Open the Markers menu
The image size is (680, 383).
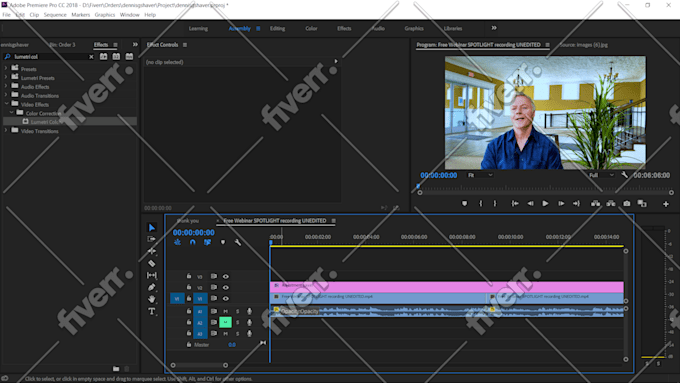coord(81,15)
